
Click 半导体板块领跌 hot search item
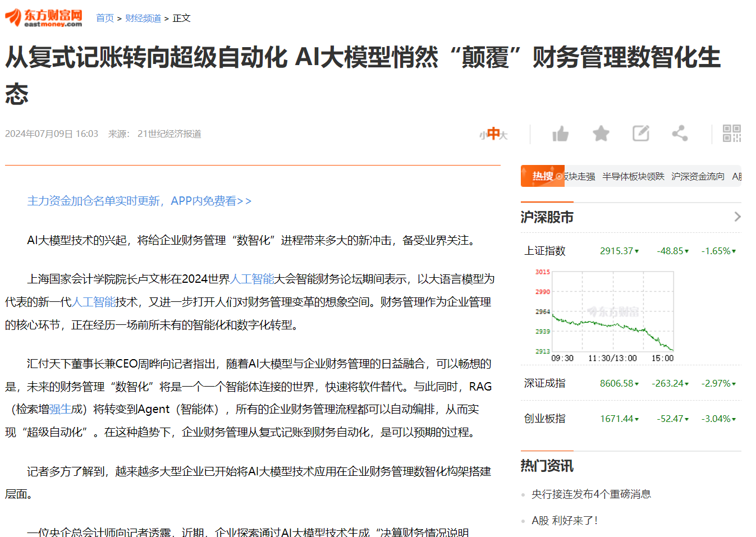pyautogui.click(x=633, y=176)
